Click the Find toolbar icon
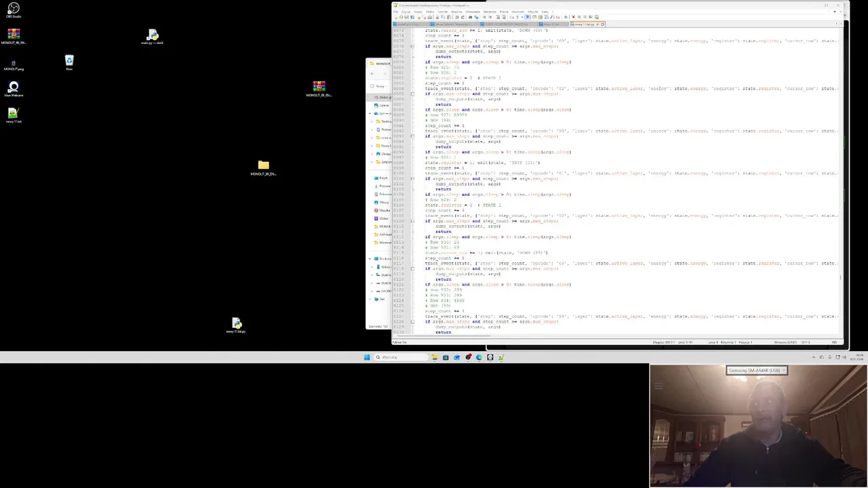This screenshot has width=868, height=488. (x=470, y=17)
